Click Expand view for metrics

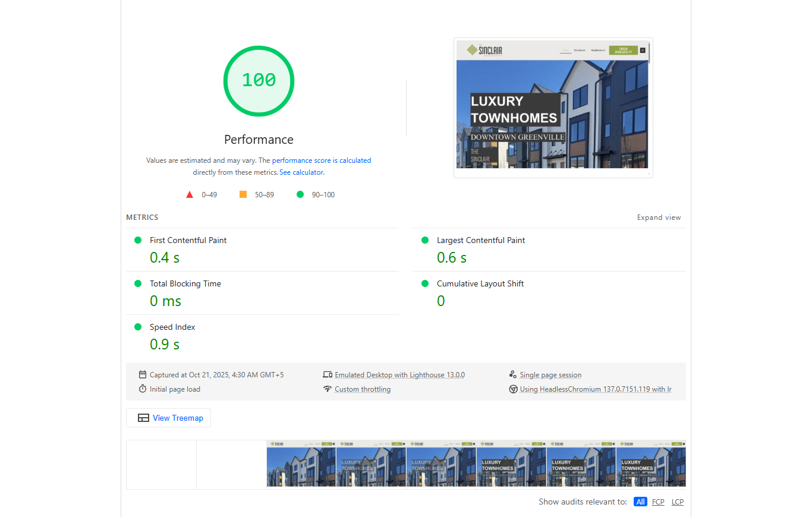coord(659,217)
